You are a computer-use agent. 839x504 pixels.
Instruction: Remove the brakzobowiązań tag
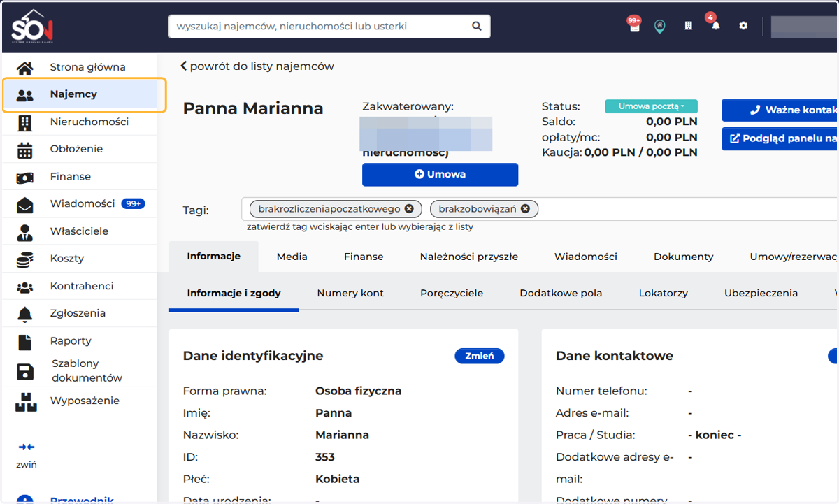(525, 208)
